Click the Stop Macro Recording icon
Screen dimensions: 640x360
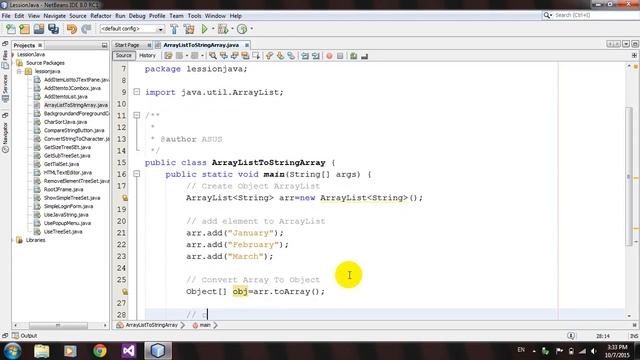click(340, 56)
